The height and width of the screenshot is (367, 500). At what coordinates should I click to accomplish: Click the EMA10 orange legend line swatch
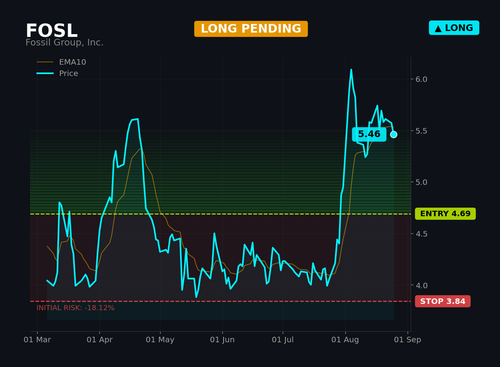[45, 62]
